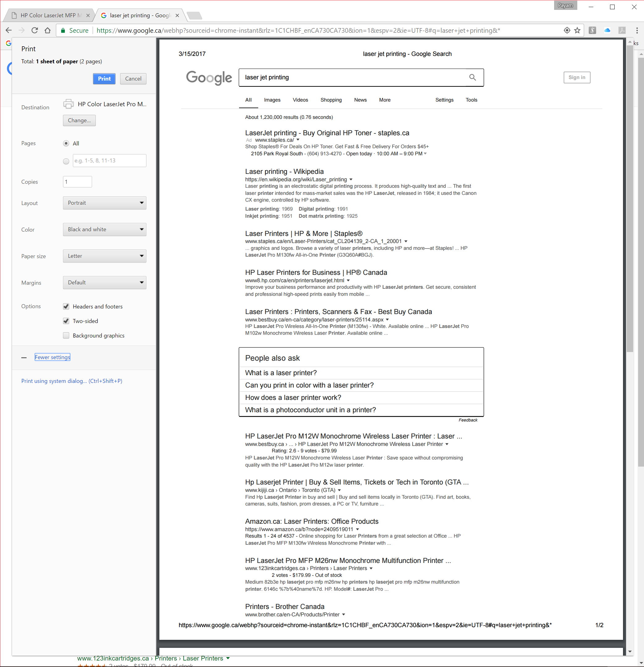Click the location target icon in address bar
Viewport: 644px width, 667px height.
pos(567,30)
